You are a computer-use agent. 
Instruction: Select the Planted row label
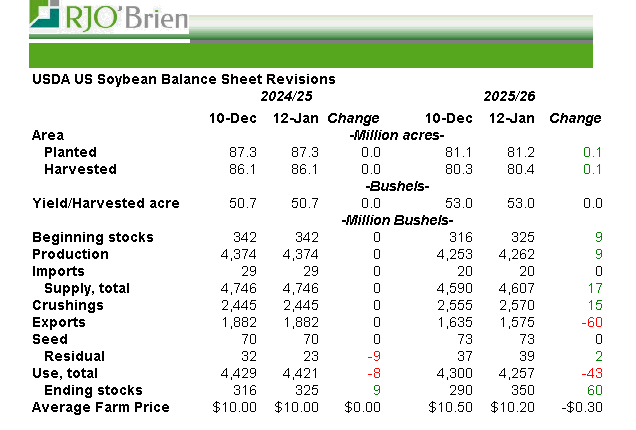[x=70, y=152]
